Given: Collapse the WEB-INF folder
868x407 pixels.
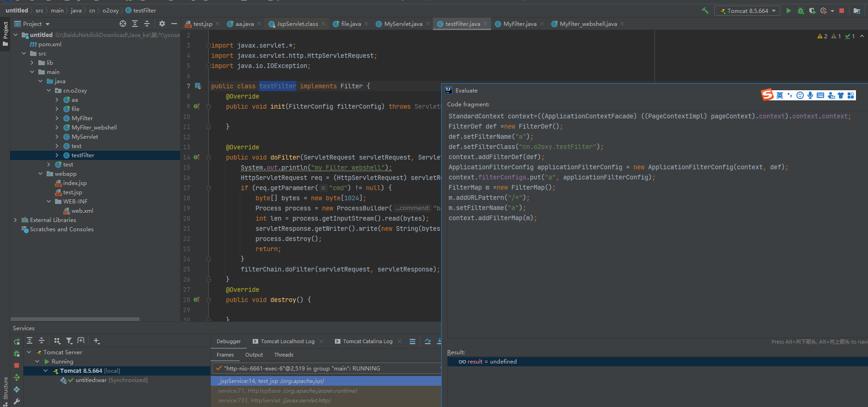Looking at the screenshot, I should point(49,202).
